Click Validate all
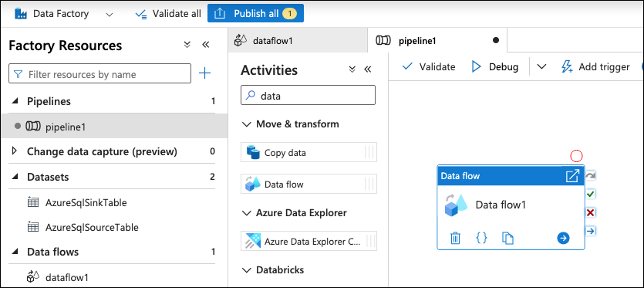Screen dimensions: 644x288 [x=168, y=14]
